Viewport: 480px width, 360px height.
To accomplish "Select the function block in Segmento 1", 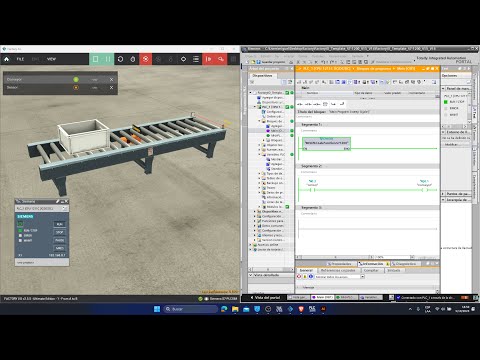I will click(326, 144).
